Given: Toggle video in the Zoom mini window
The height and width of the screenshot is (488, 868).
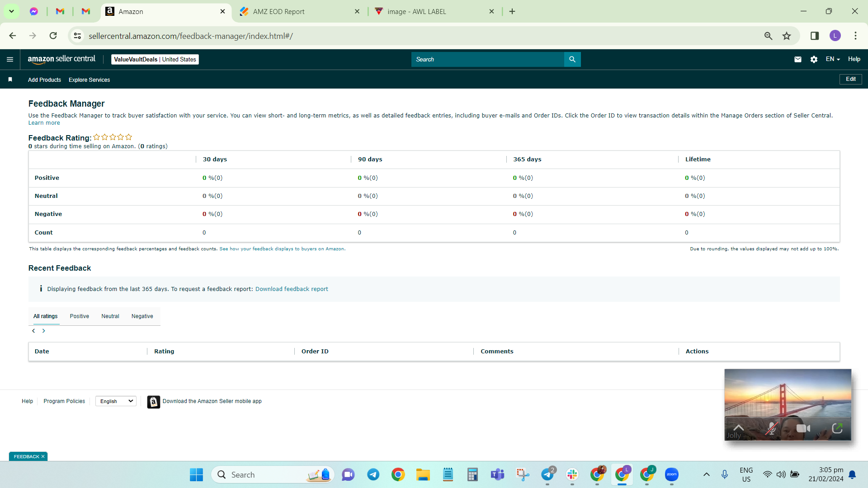Looking at the screenshot, I should (x=803, y=428).
